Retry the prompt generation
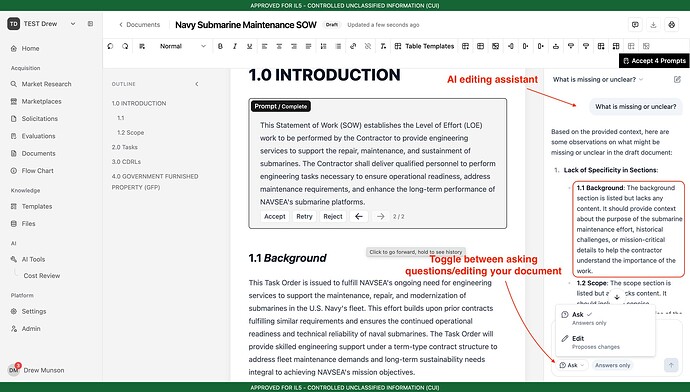This screenshot has width=690, height=392. [x=304, y=216]
